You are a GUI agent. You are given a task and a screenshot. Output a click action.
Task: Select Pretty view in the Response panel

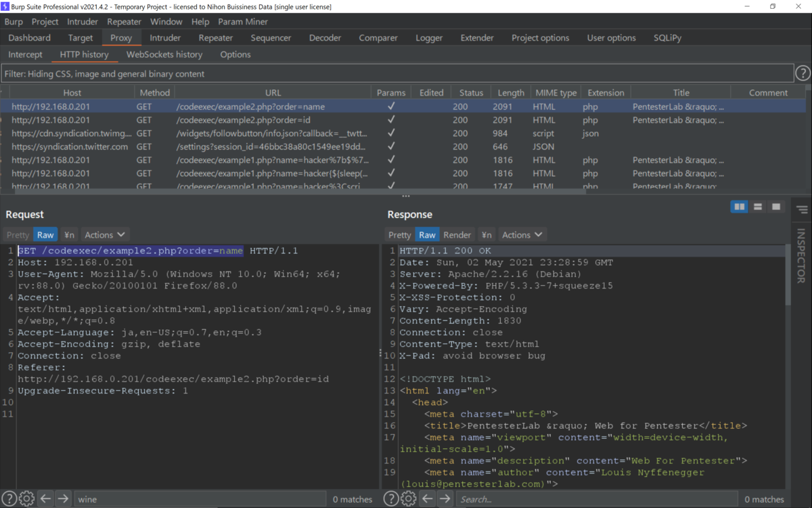(399, 235)
